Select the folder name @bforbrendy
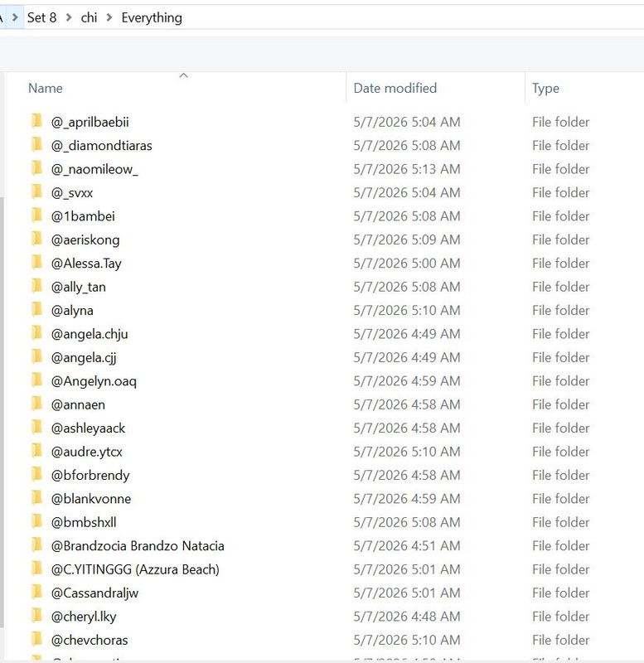The width and height of the screenshot is (644, 663). (90, 475)
